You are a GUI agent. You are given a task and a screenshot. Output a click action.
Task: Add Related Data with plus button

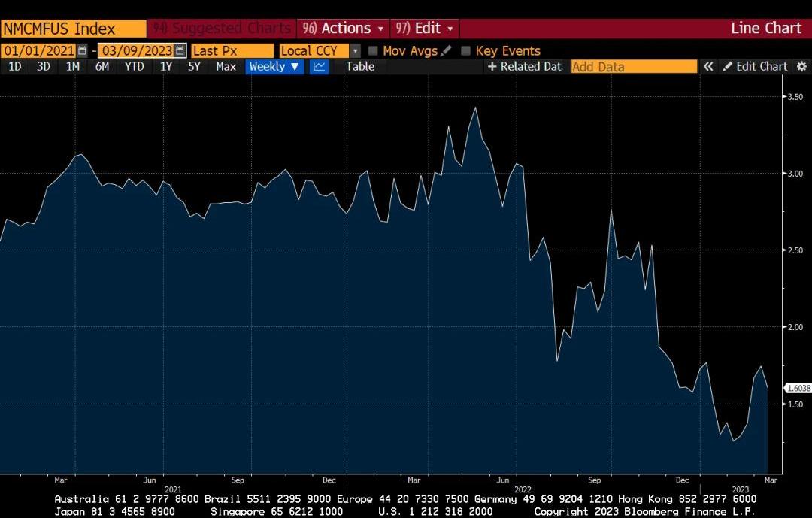[525, 66]
